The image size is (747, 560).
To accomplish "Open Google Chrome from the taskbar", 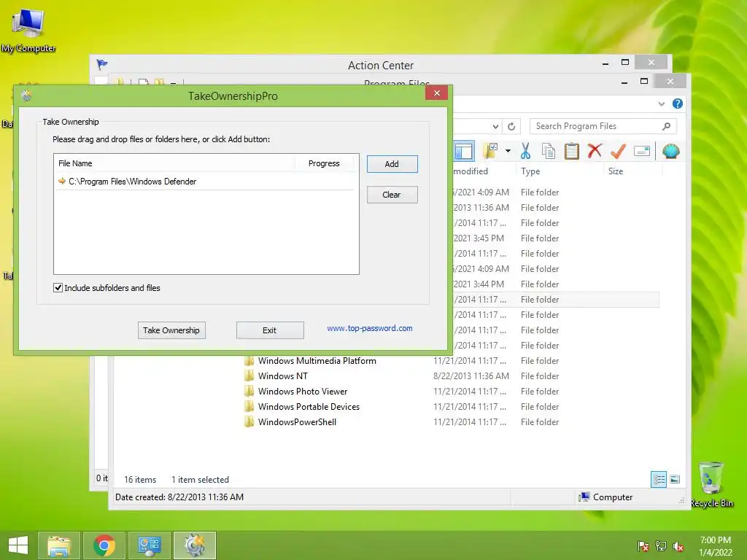I will [104, 545].
